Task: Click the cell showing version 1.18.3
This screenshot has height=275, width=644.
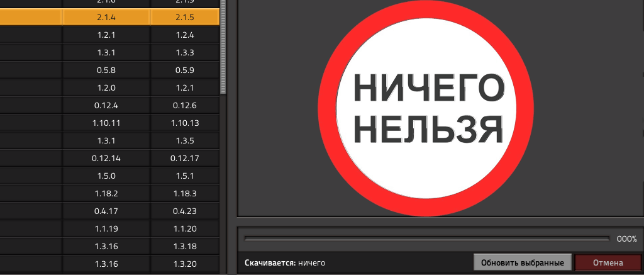Action: (x=184, y=193)
